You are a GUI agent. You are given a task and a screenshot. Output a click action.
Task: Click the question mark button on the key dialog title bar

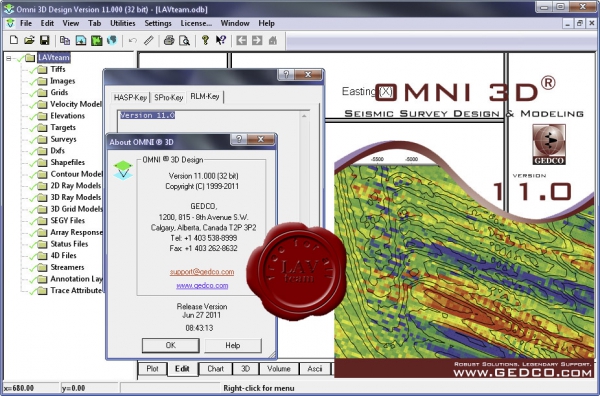[x=286, y=75]
